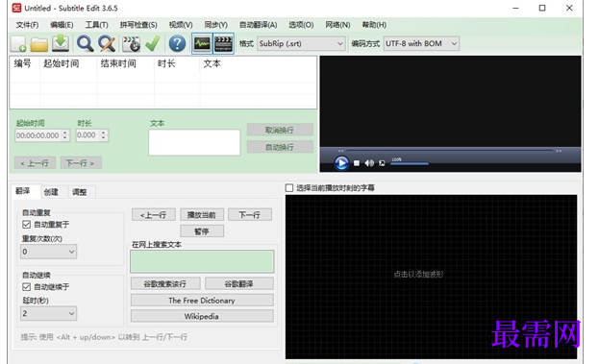Toggle fullscreen icon in video player
Viewport: 599px width, 364px height.
pyautogui.click(x=382, y=163)
